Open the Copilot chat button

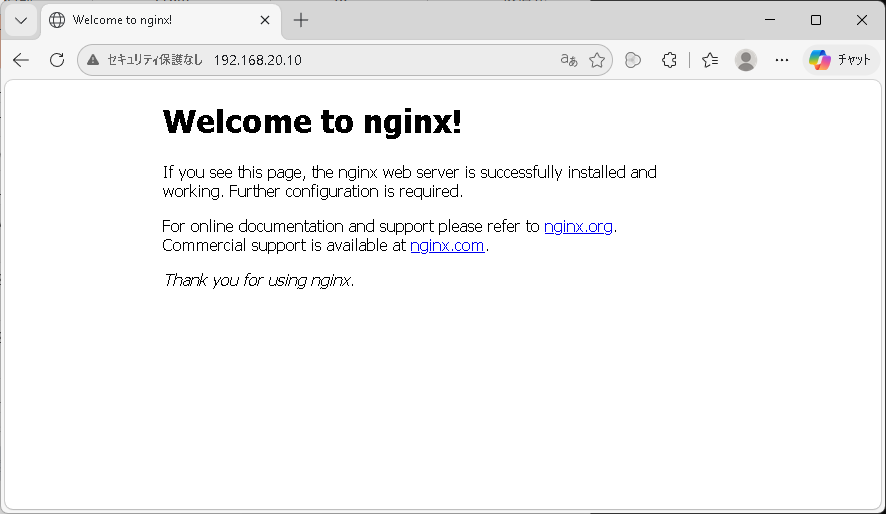click(x=840, y=60)
